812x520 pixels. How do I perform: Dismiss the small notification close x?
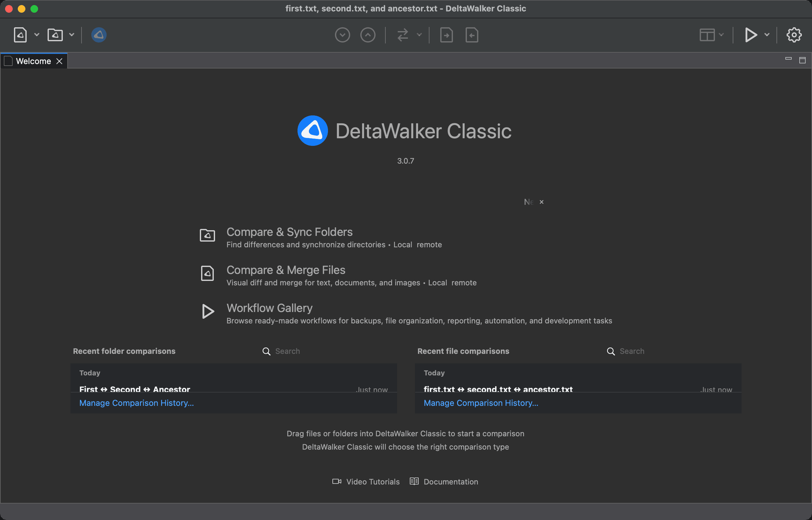541,202
